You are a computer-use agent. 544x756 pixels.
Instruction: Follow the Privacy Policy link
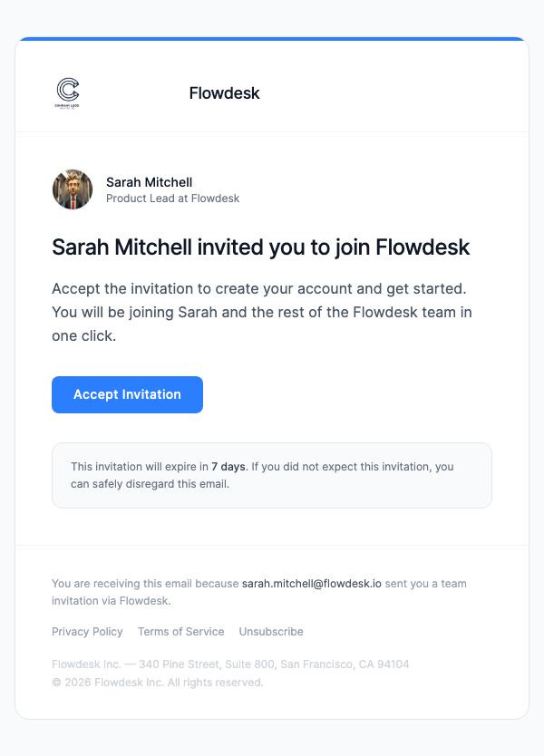87,632
